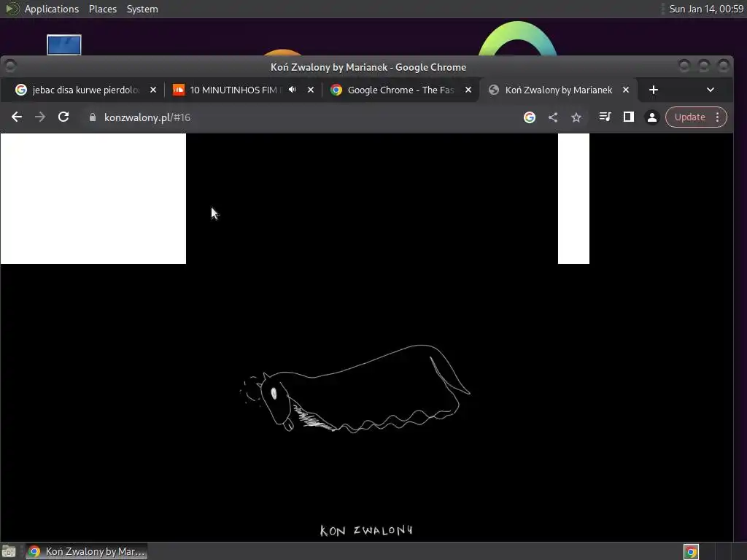Click the large white rectangle on page
The width and height of the screenshot is (747, 560).
(x=93, y=198)
